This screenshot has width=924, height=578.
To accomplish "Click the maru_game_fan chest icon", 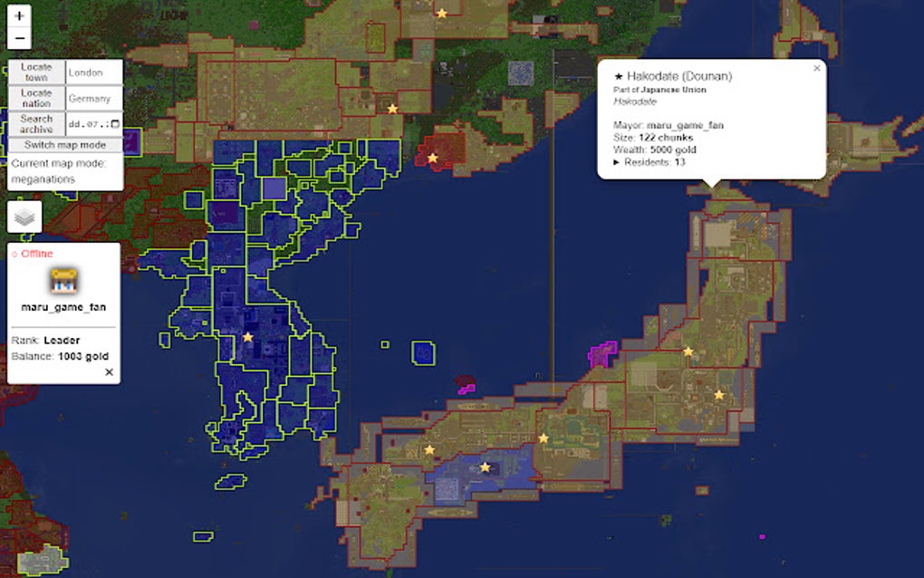I will pyautogui.click(x=63, y=282).
